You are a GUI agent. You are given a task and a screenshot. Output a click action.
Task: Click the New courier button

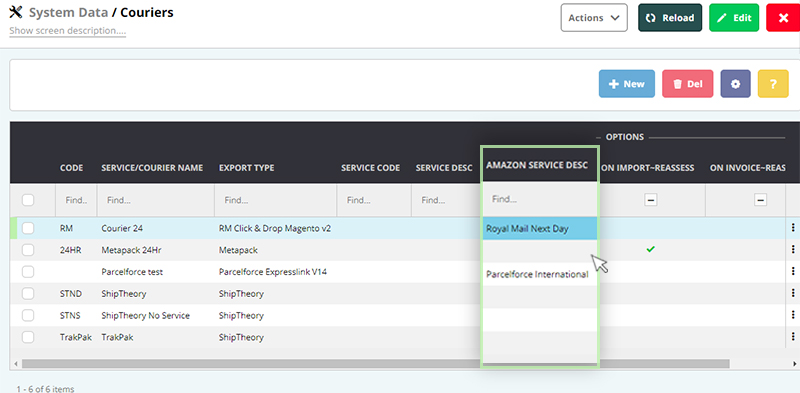[627, 84]
